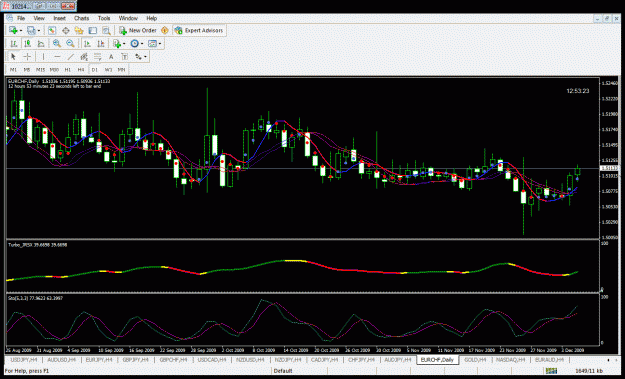The height and width of the screenshot is (379, 625).
Task: Switch to line chart icon
Action: coord(41,43)
